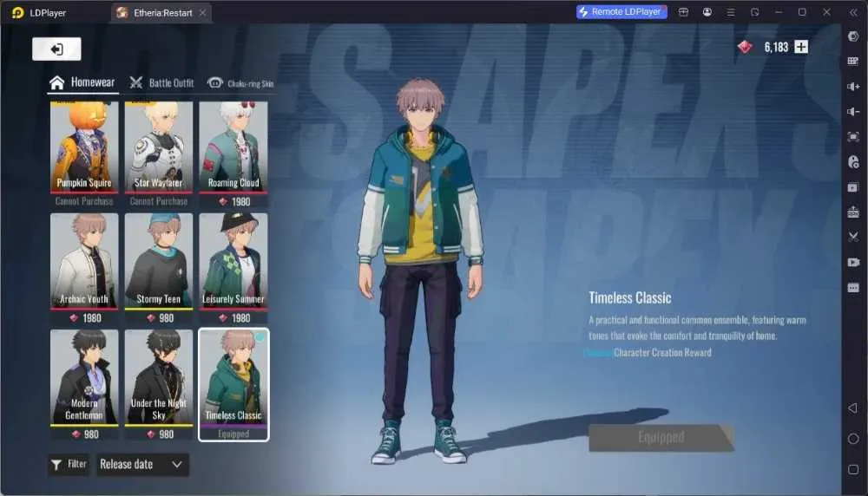Viewport: 868px width, 496px height.
Task: Open LDPlayer hamburger menu
Action: [731, 12]
